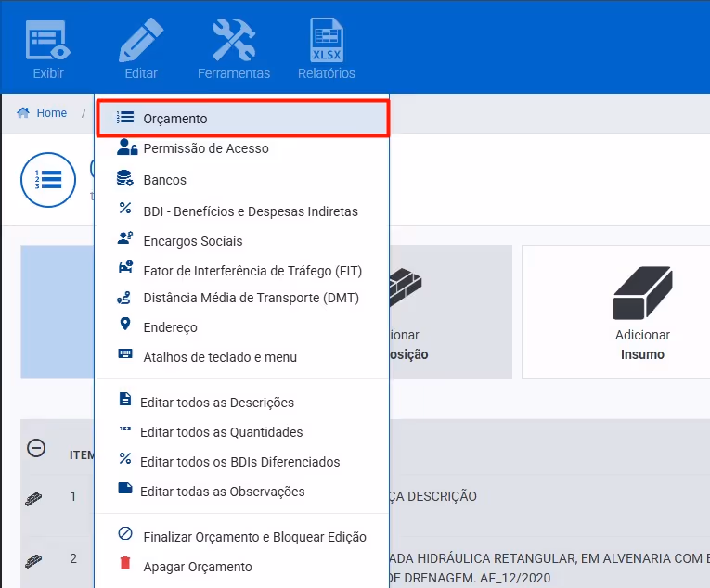Click the red trash icon for Apagar
This screenshot has width=710, height=588.
click(x=125, y=563)
